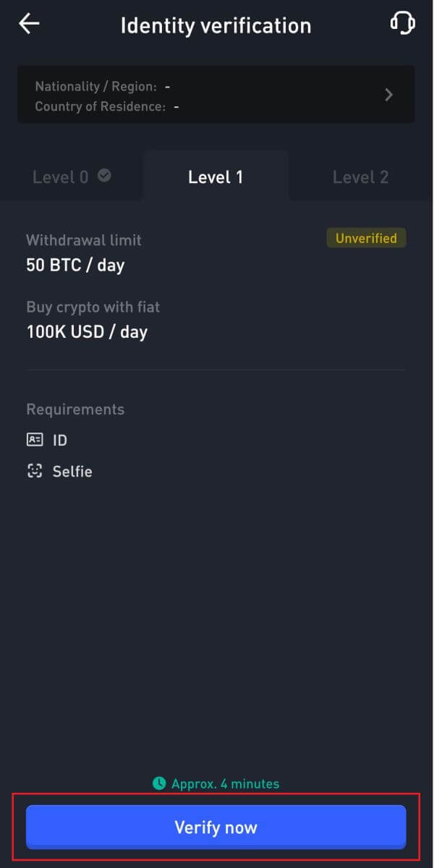Screen dimensions: 434x868
Task: Switch to the Level 2 tab
Action: [x=360, y=177]
